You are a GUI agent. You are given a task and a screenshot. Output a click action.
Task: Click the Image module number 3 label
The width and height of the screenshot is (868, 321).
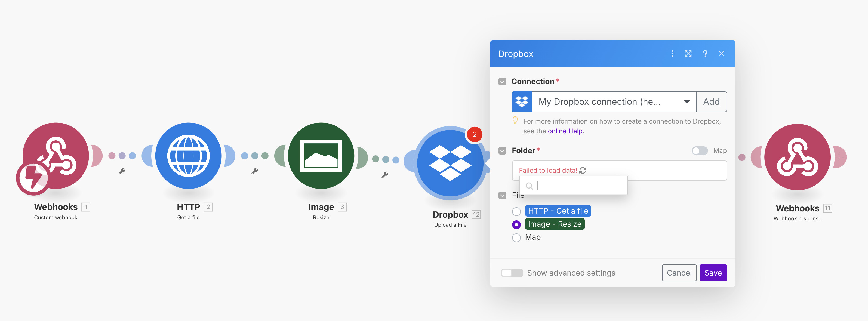342,207
